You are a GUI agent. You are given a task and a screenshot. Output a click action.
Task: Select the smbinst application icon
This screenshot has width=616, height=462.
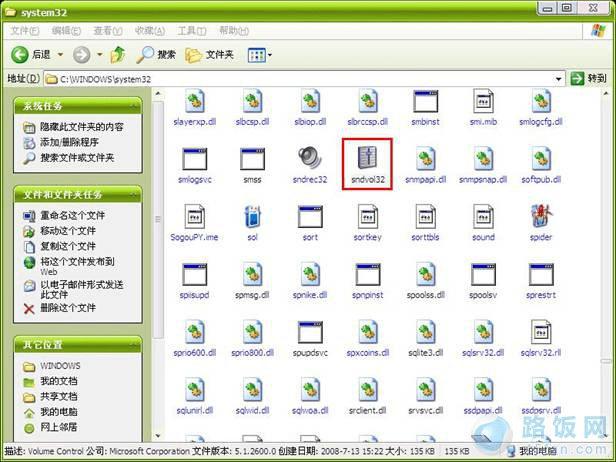[x=425, y=101]
